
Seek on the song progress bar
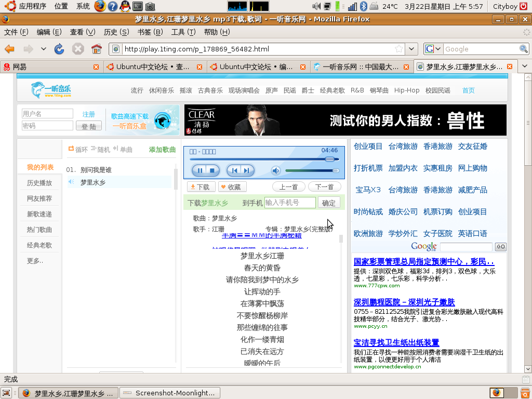click(x=264, y=159)
